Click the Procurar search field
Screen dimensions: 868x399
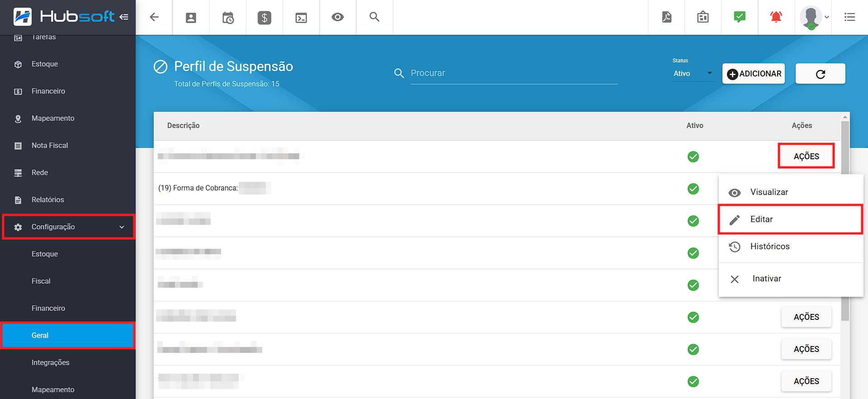514,73
